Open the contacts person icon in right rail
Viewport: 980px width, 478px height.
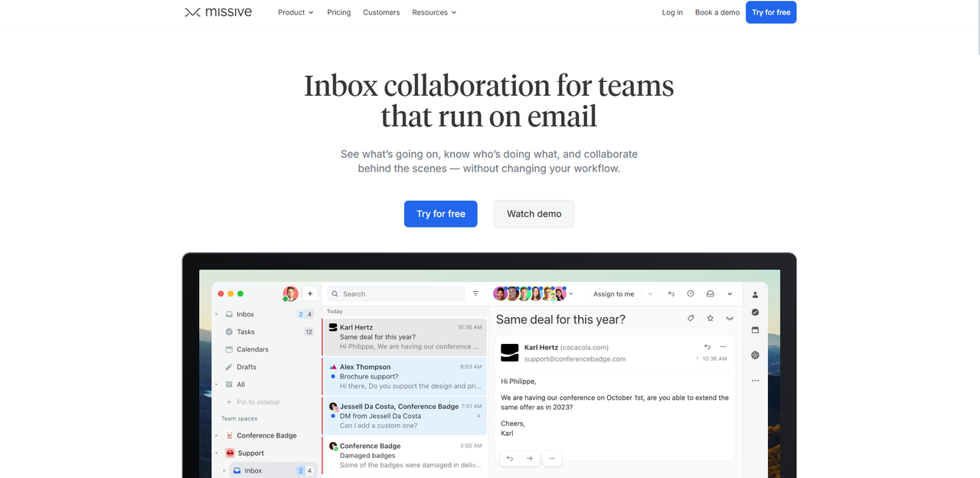755,295
